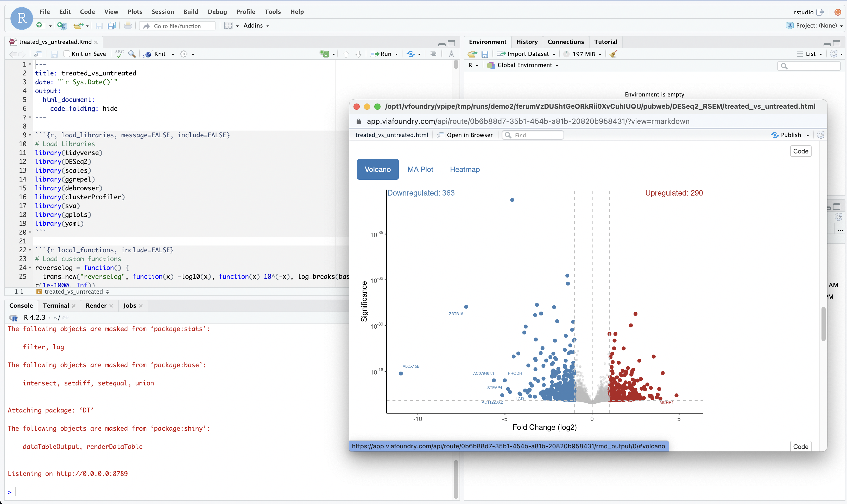Click the Save workspace icon in Environment
The height and width of the screenshot is (504, 847).
[485, 54]
